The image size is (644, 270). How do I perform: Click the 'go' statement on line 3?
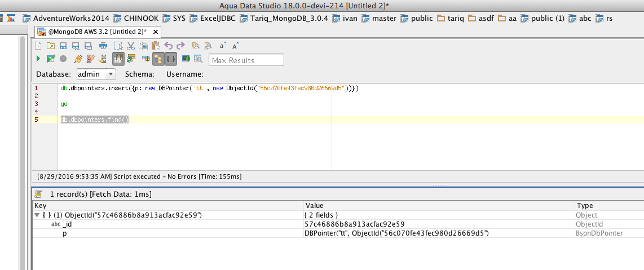click(x=64, y=104)
